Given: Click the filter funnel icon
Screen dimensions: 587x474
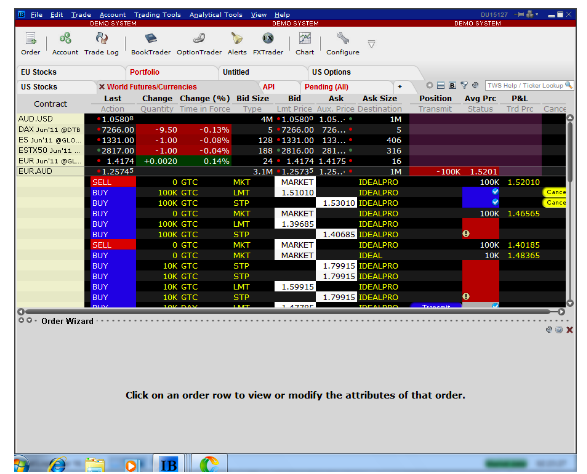Looking at the screenshot, I should [x=464, y=85].
